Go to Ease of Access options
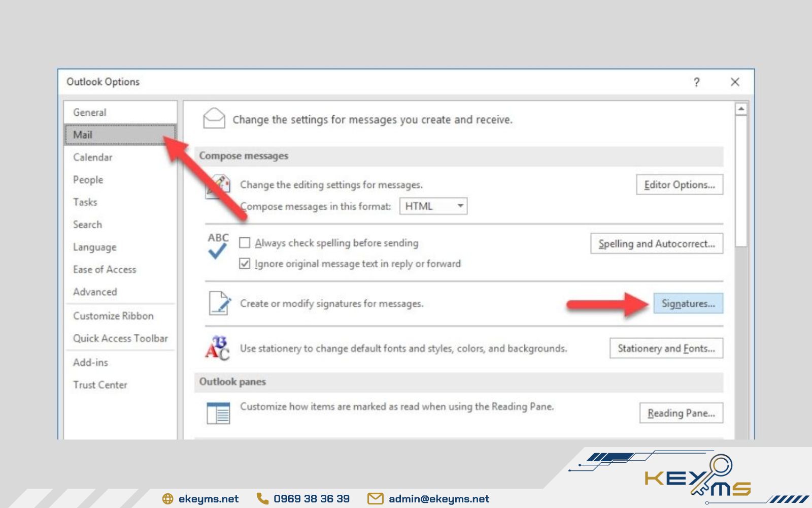This screenshot has width=812, height=508. [120, 269]
